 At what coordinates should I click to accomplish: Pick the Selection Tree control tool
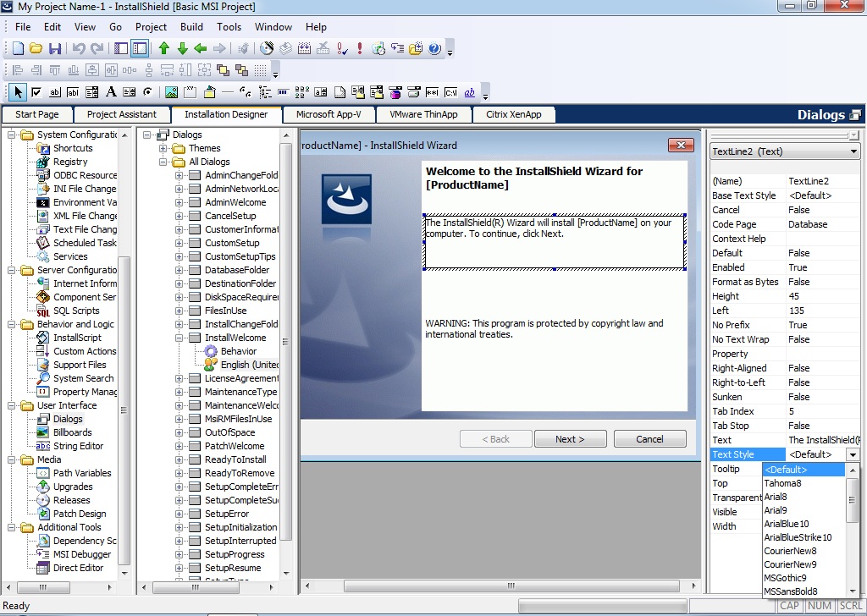[265, 92]
